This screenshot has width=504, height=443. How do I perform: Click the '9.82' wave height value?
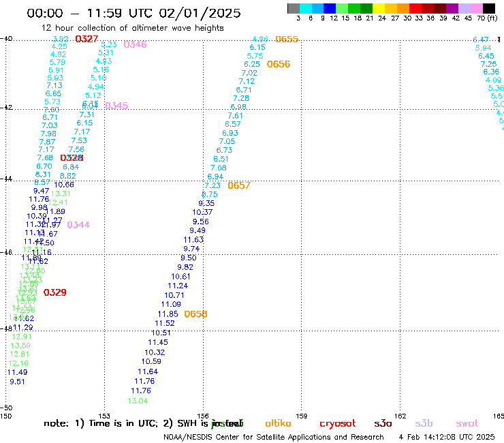coord(185,267)
